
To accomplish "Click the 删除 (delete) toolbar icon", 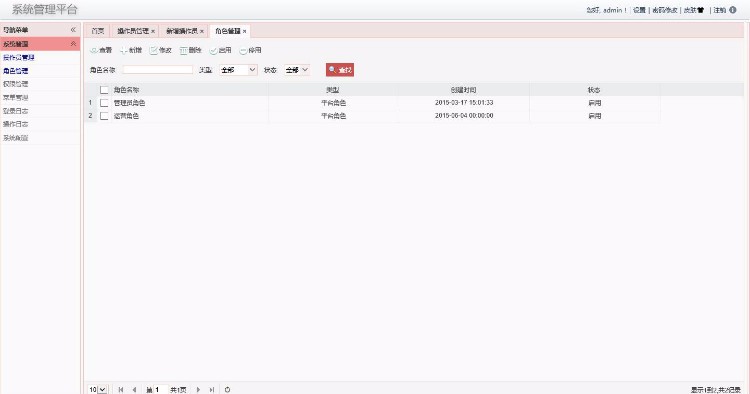I will point(183,50).
